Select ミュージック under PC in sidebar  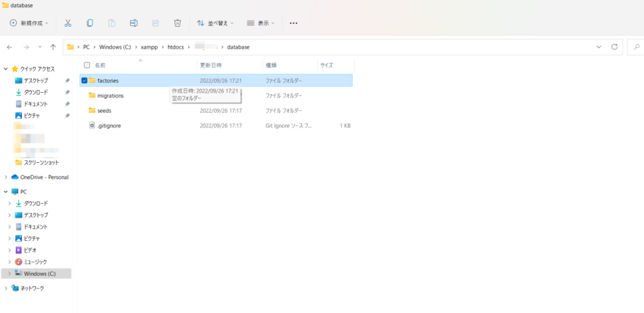31,262
